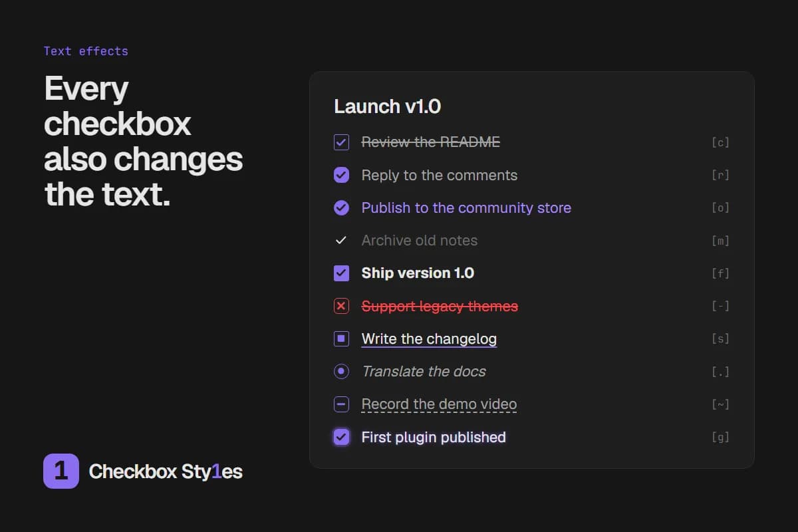Click the Reply to the comments text

coord(440,175)
